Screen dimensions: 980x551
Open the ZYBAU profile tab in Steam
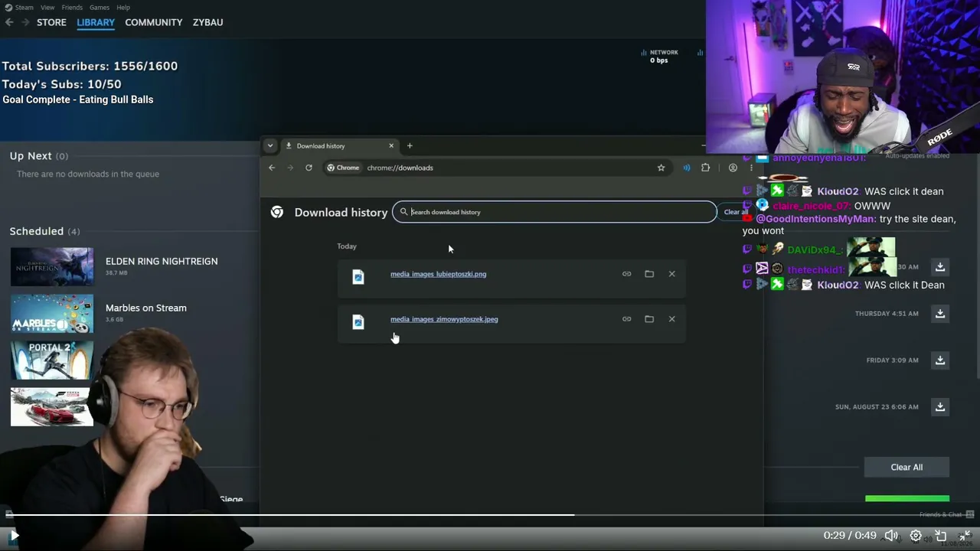[207, 22]
